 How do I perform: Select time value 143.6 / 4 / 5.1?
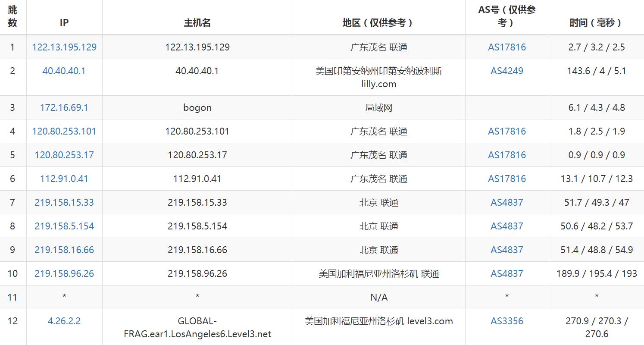tap(597, 71)
